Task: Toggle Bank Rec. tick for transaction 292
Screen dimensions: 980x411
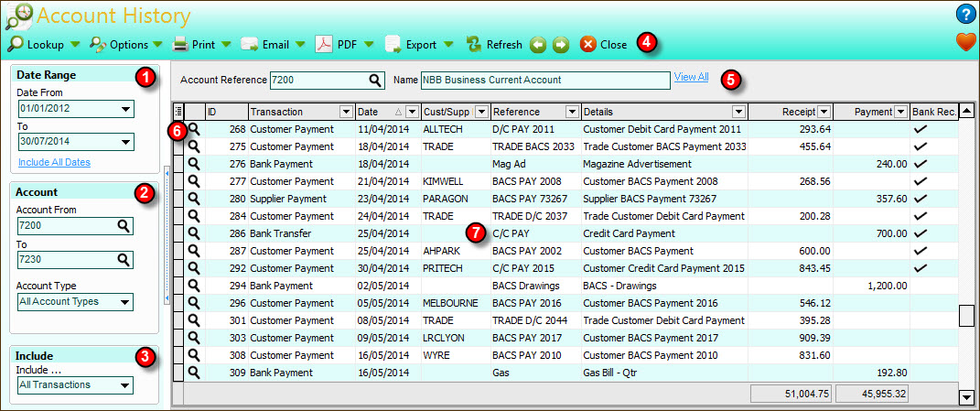Action: tap(921, 268)
